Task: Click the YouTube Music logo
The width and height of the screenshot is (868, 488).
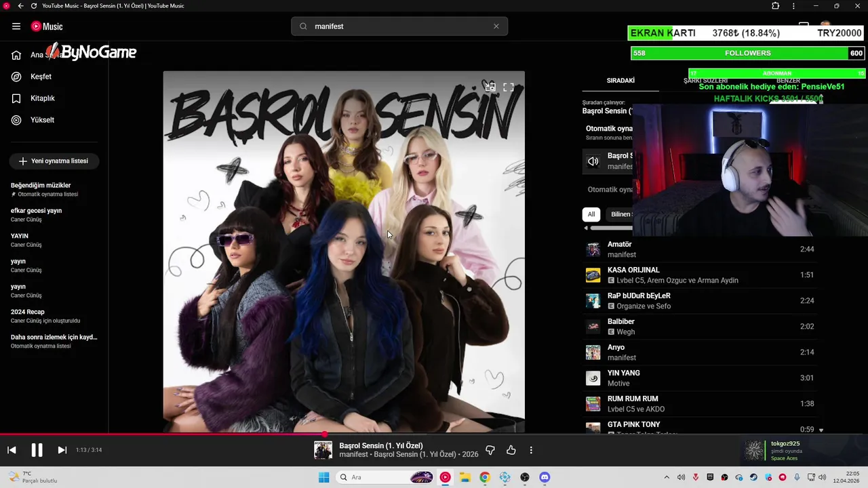Action: tap(47, 26)
